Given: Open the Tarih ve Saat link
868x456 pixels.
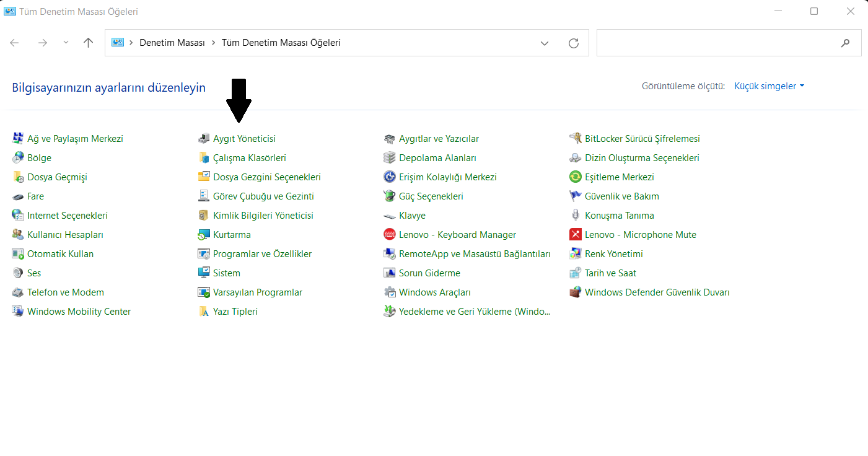Looking at the screenshot, I should click(610, 273).
